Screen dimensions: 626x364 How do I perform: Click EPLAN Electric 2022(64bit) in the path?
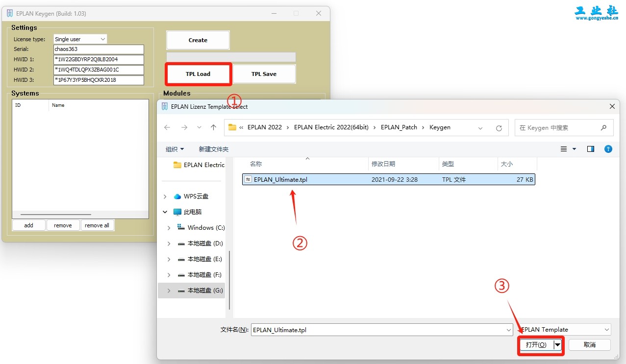pos(331,127)
